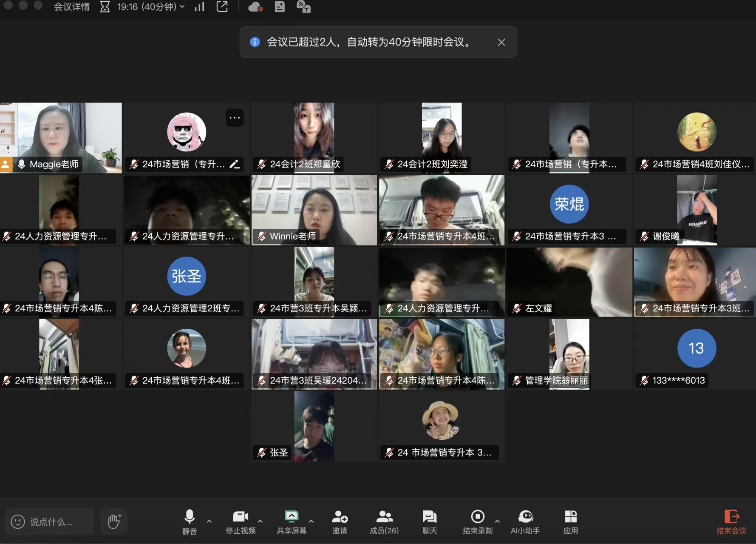Click the emoji smiley in 说点什么 box
The image size is (756, 544).
[18, 521]
